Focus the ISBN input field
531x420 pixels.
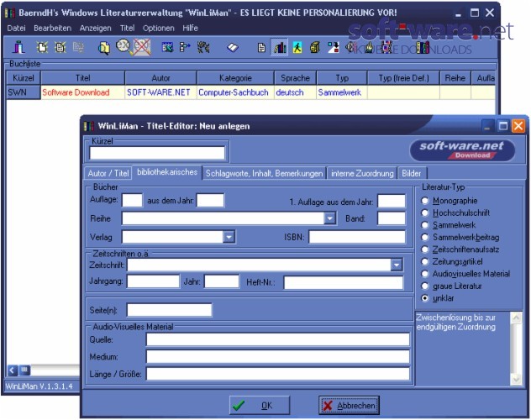coord(357,237)
